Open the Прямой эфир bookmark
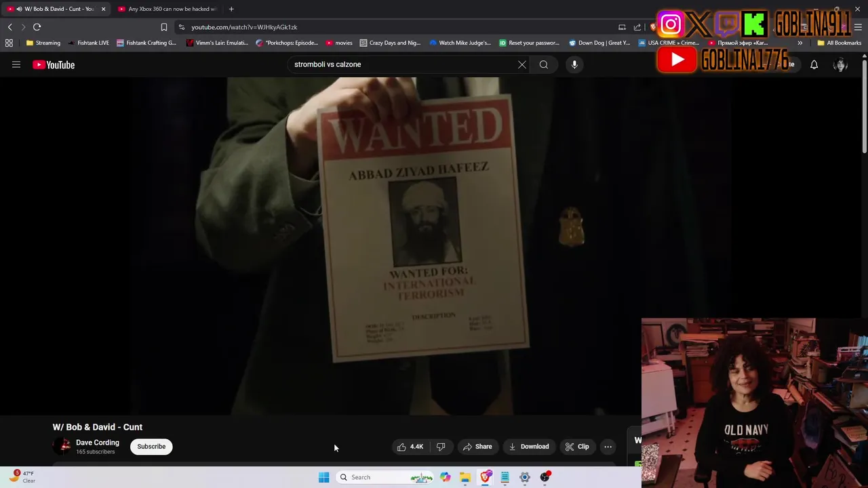This screenshot has height=488, width=868. (x=738, y=43)
